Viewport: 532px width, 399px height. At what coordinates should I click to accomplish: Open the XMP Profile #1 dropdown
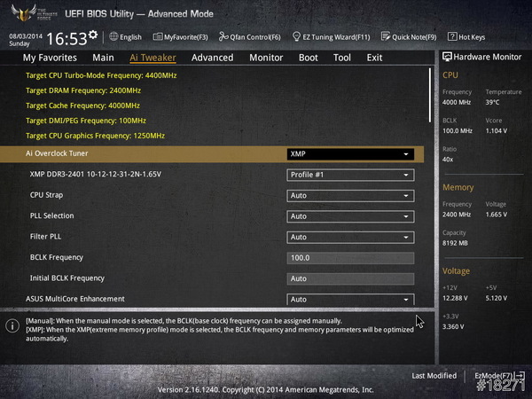(x=350, y=175)
